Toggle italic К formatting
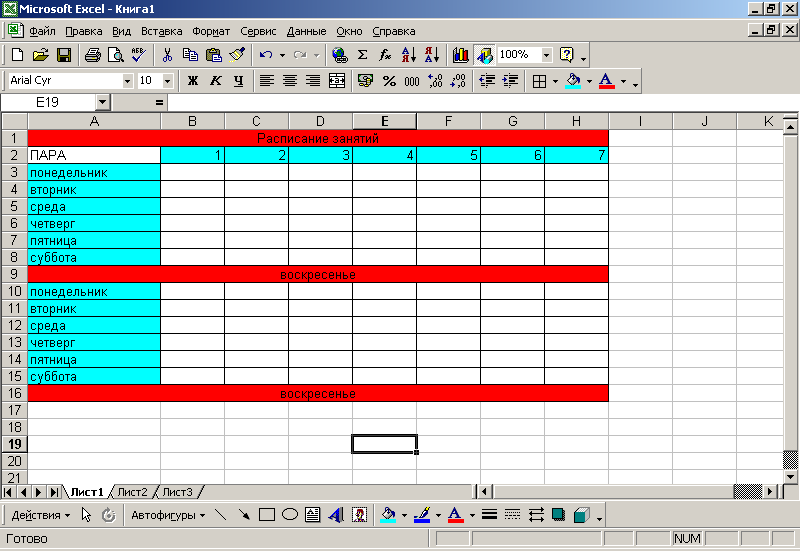This screenshot has height=551, width=800. pyautogui.click(x=216, y=81)
